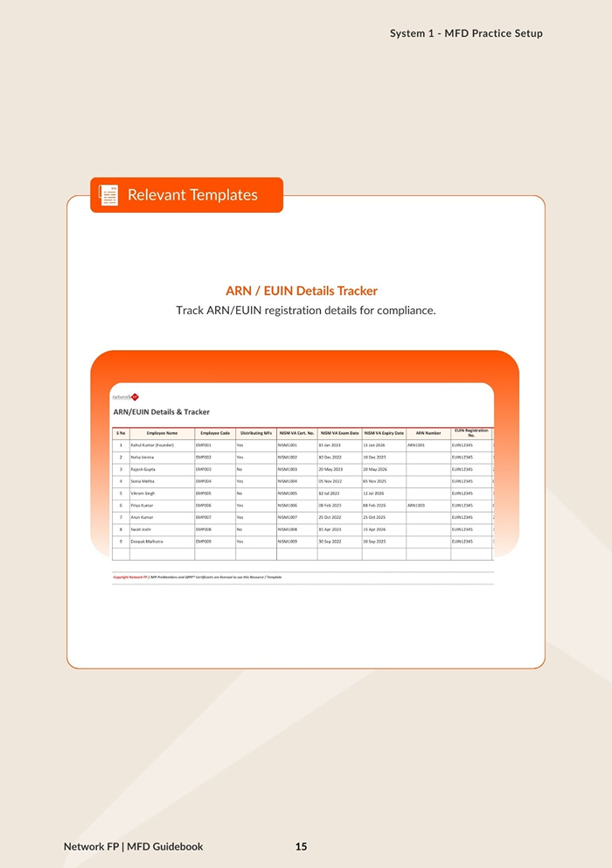Open the ARN / EUIN Details Tracker heading
The width and height of the screenshot is (612, 868).
(302, 290)
